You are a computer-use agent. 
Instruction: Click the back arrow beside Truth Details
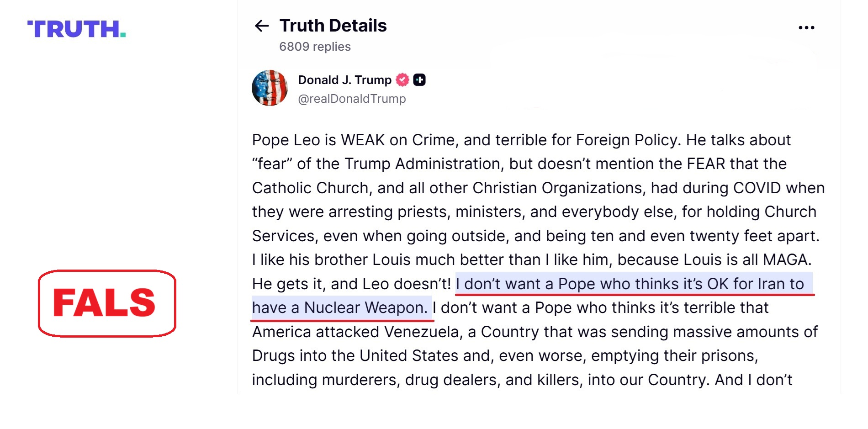(x=261, y=26)
